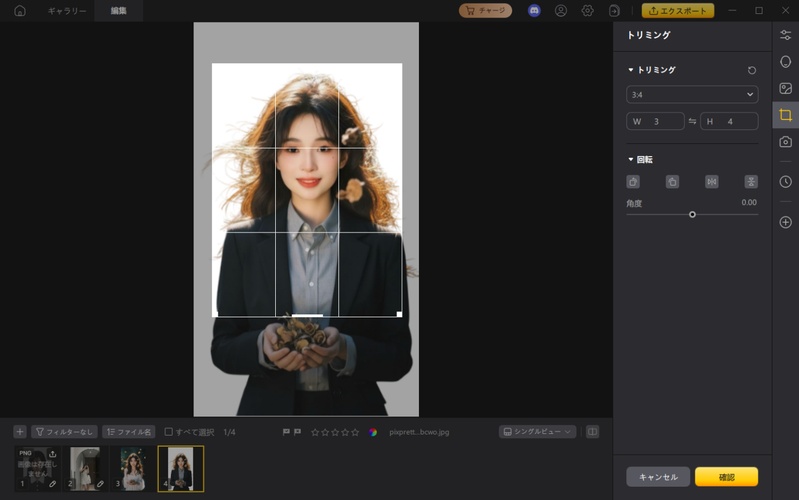Open the background image panel icon
Image resolution: width=799 pixels, height=500 pixels.
tap(785, 88)
